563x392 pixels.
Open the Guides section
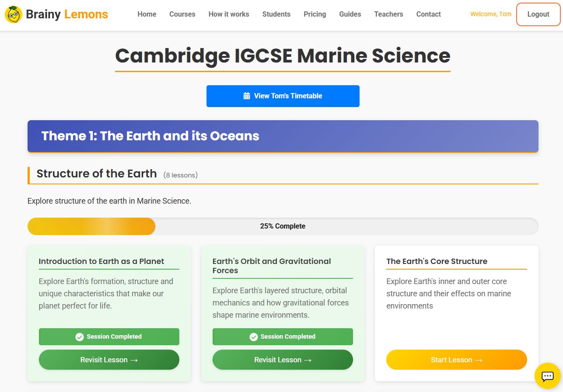pos(350,14)
